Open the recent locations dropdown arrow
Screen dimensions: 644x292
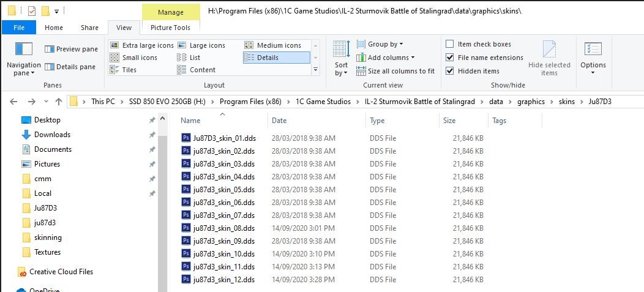46,102
